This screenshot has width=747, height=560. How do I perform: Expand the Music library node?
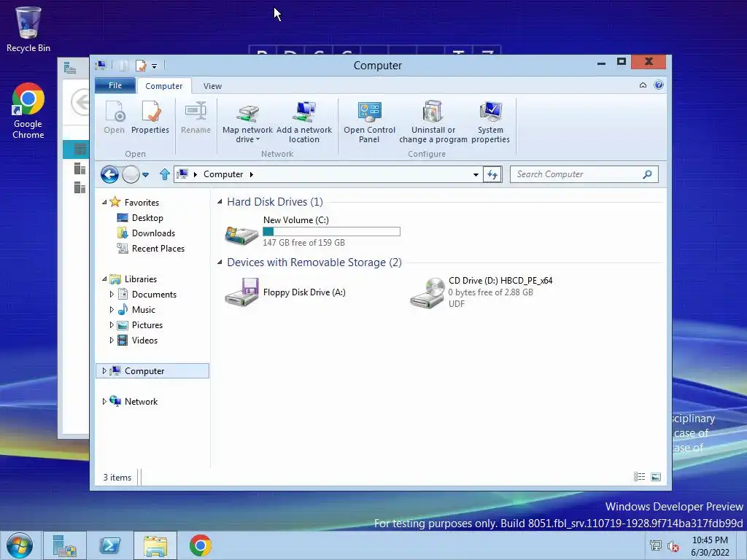coord(112,309)
